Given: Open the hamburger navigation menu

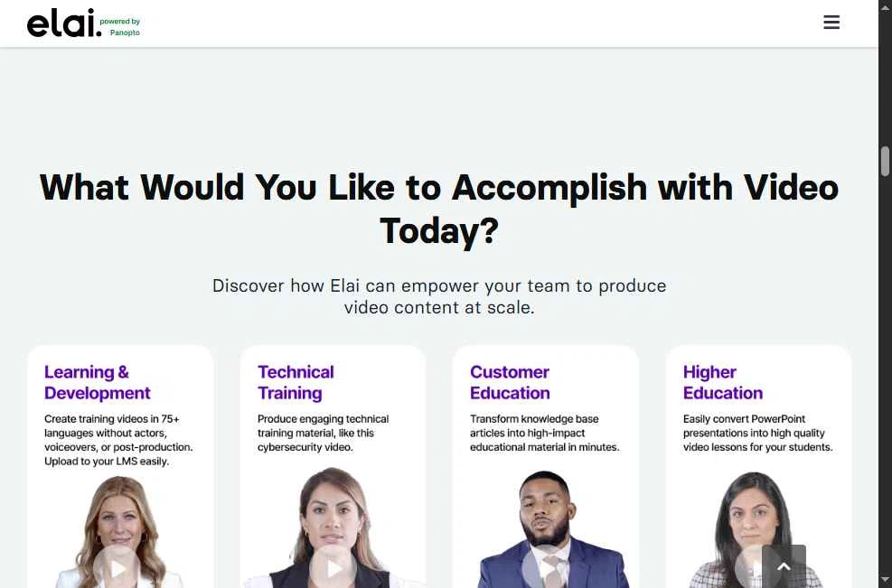Looking at the screenshot, I should coord(831,23).
